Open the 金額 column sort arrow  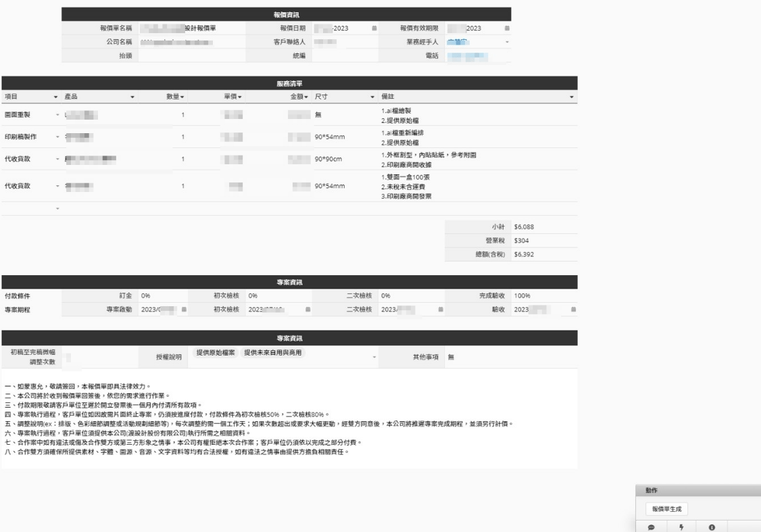(x=306, y=97)
